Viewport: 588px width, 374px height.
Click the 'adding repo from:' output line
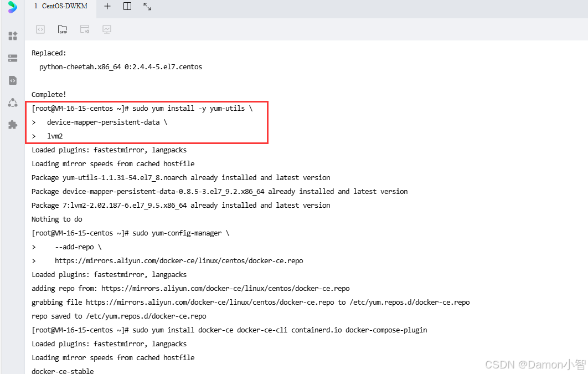[x=190, y=289]
